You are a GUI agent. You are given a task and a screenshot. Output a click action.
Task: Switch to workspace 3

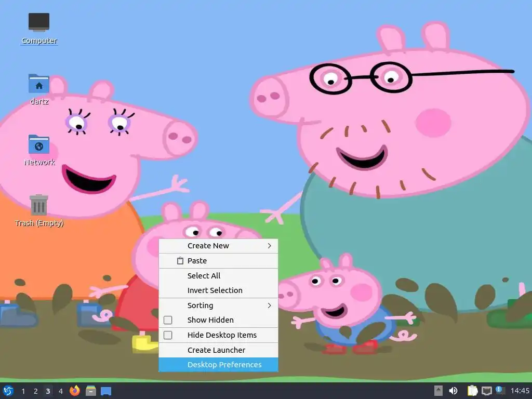click(48, 391)
